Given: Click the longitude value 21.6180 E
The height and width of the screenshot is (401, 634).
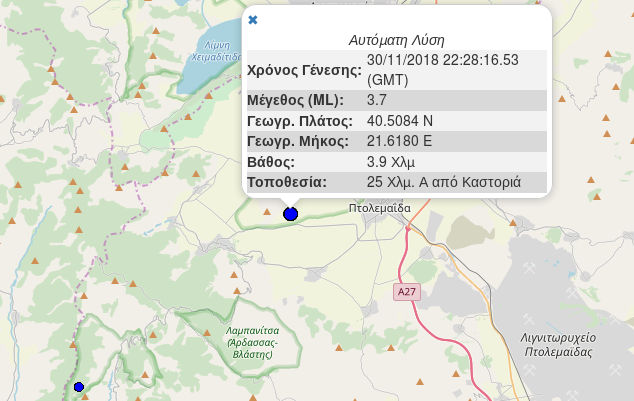Looking at the screenshot, I should tap(399, 141).
